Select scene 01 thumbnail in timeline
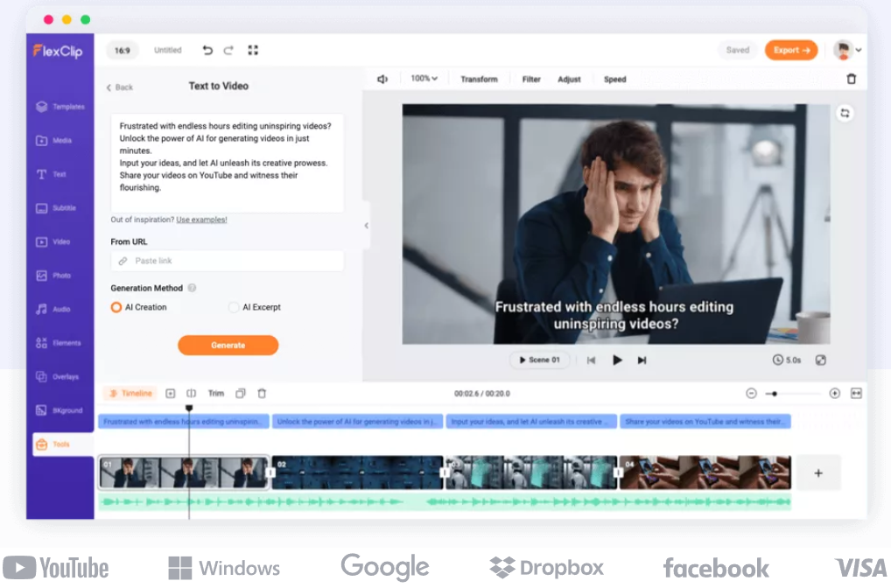 [x=184, y=472]
